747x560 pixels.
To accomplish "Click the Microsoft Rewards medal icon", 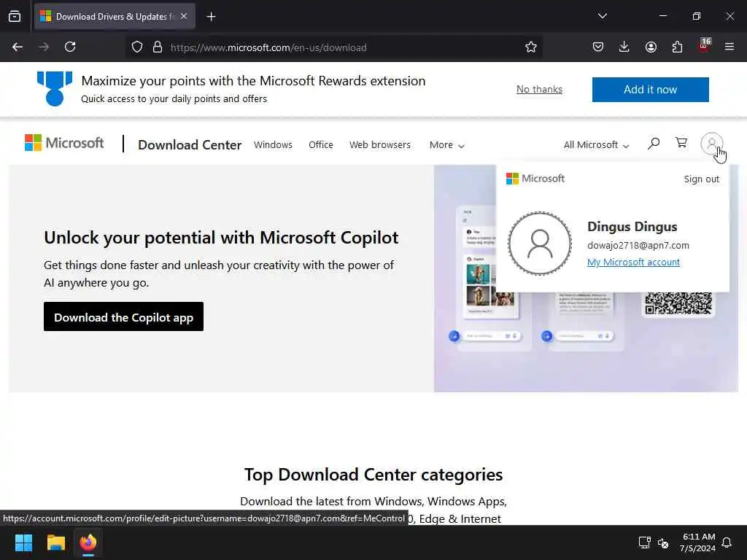I will [54, 88].
